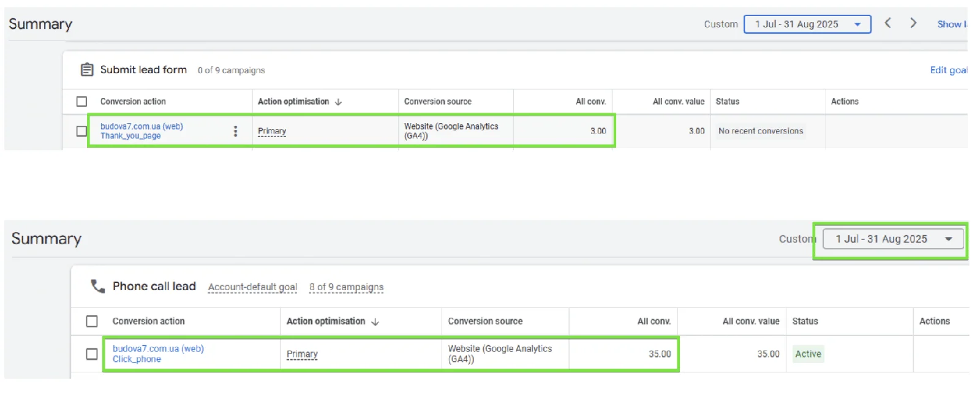This screenshot has width=980, height=420.
Task: Click the 'No recent conversions' status
Action: [x=761, y=131]
